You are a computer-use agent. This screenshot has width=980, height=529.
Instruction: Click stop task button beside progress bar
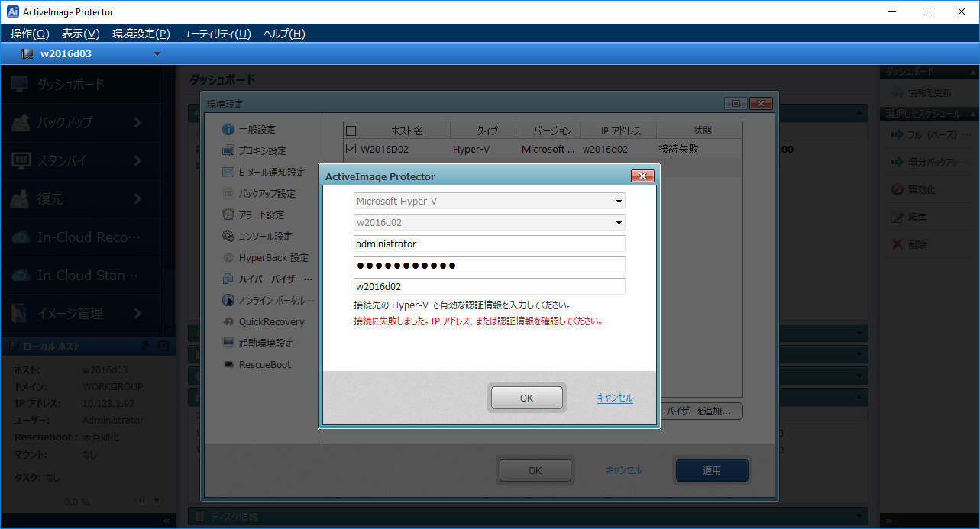click(156, 502)
